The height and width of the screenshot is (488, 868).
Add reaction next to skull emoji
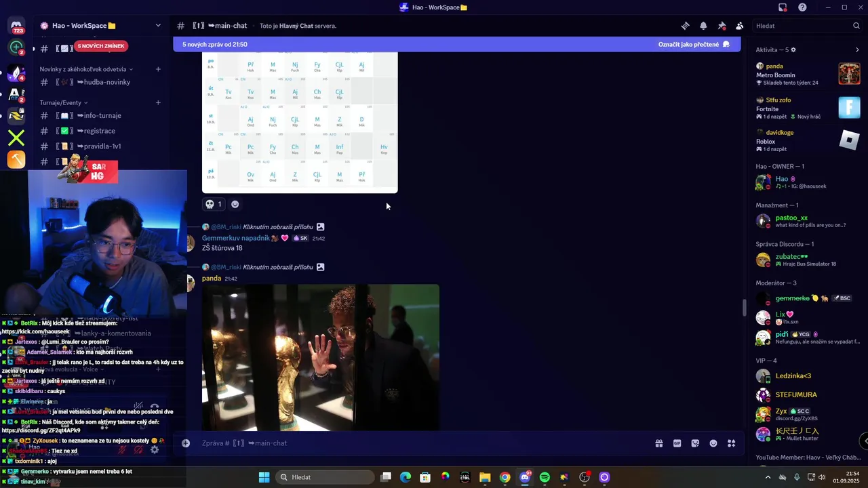(x=235, y=204)
